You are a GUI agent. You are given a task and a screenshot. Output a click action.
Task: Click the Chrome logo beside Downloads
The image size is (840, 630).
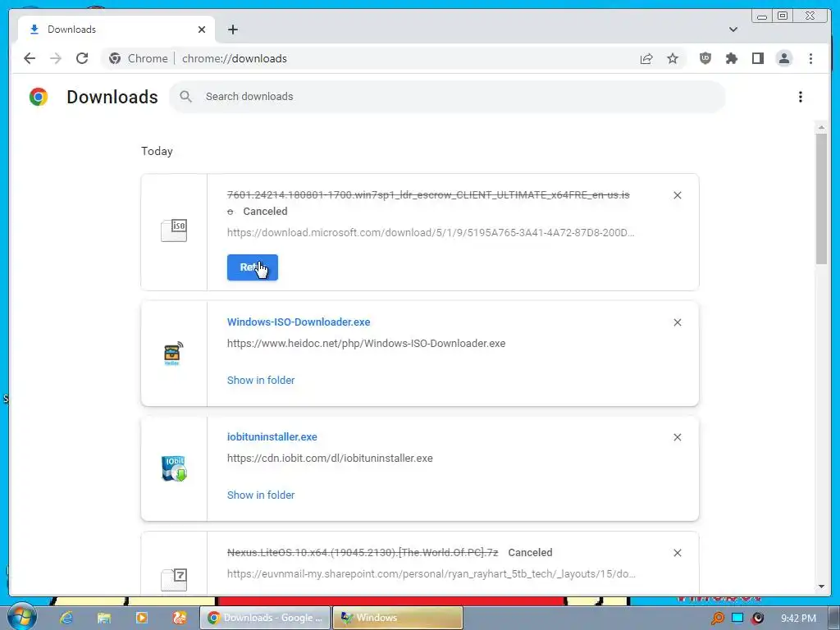(39, 97)
